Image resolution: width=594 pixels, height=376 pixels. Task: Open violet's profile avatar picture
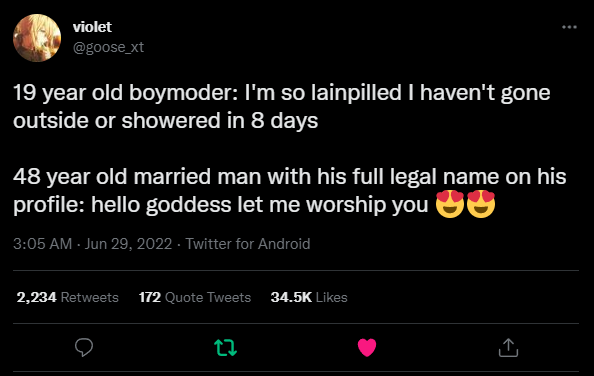tap(37, 38)
